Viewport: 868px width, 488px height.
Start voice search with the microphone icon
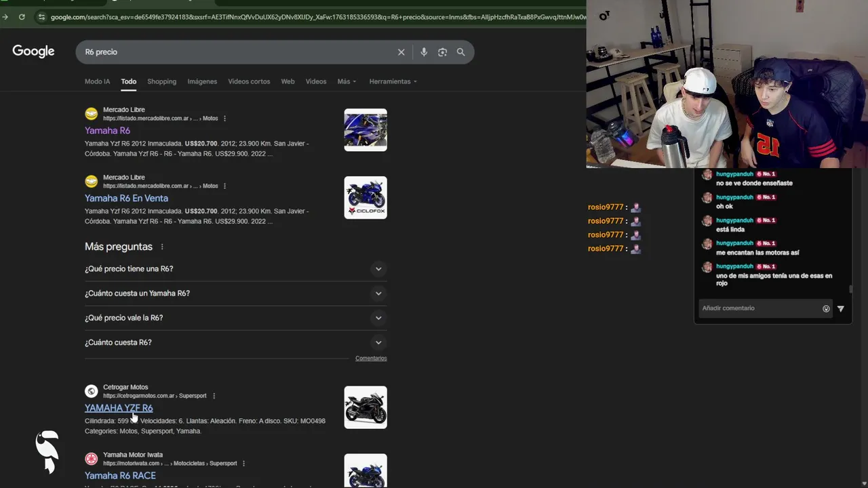(424, 52)
